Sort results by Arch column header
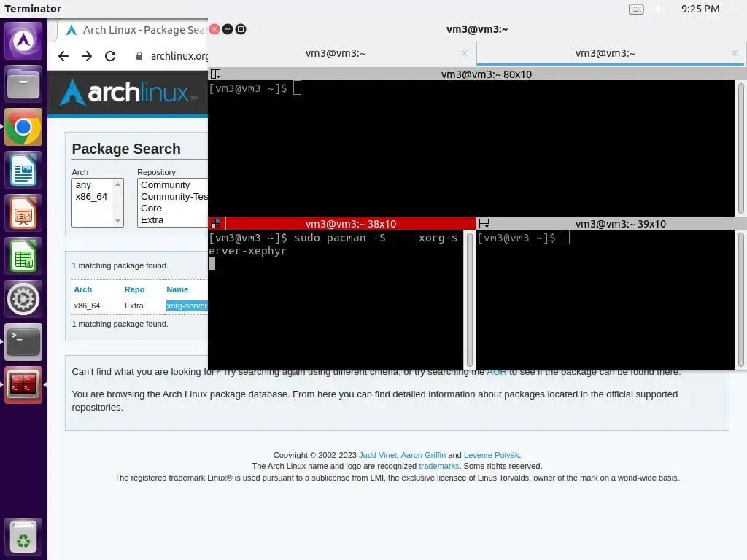The height and width of the screenshot is (560, 747). (x=83, y=289)
